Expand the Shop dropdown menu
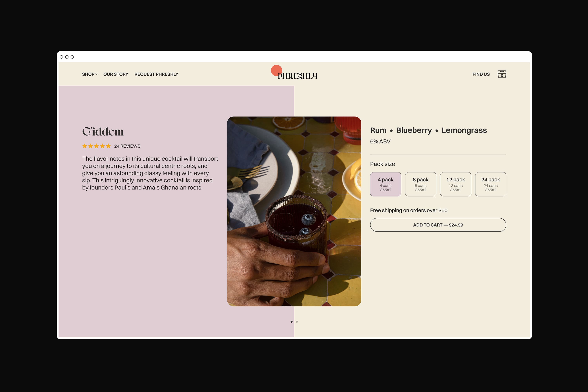 coord(90,74)
